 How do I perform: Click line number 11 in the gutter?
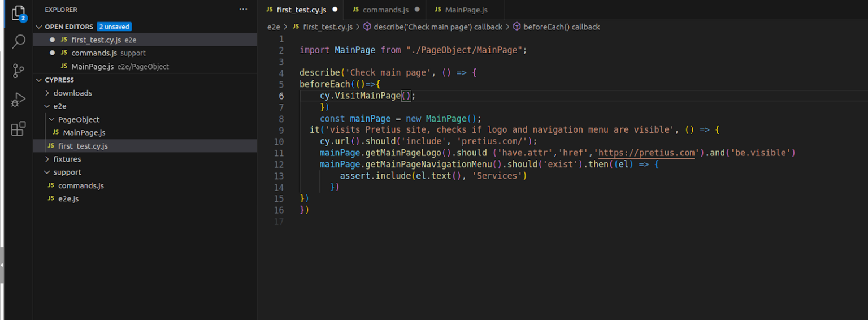(x=279, y=153)
